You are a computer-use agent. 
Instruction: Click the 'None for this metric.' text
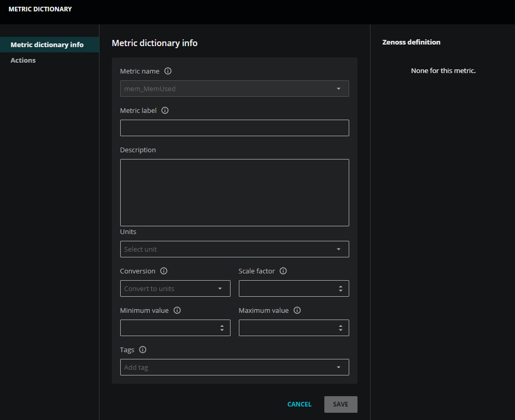tap(443, 70)
